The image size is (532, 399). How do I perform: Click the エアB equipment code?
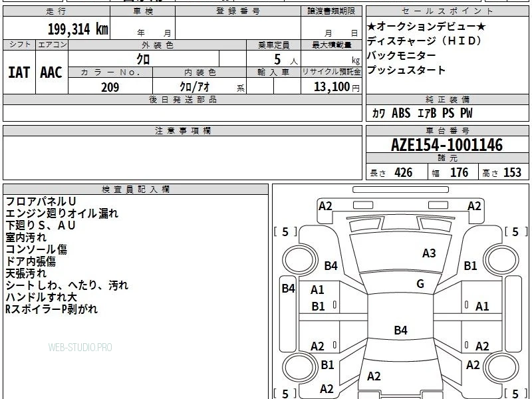click(427, 113)
